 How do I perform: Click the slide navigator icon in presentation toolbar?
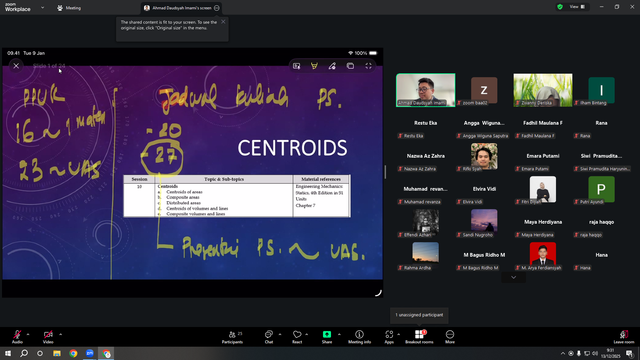coord(297,66)
